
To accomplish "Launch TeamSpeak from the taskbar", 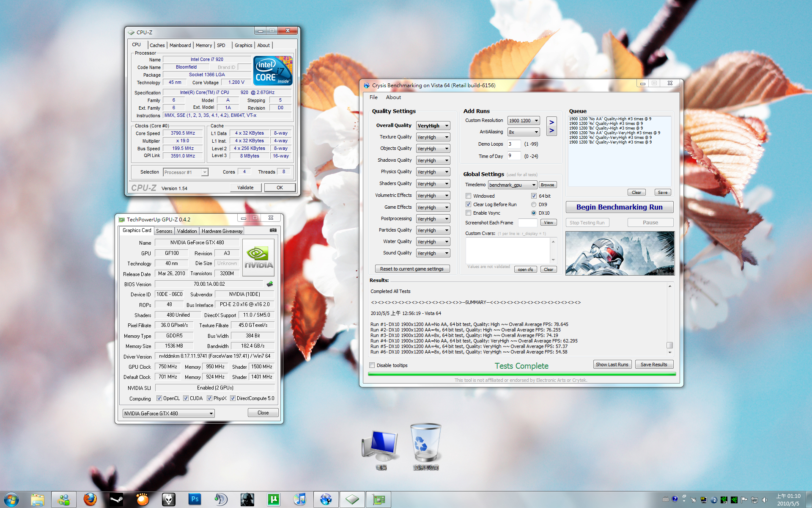I will 221,500.
